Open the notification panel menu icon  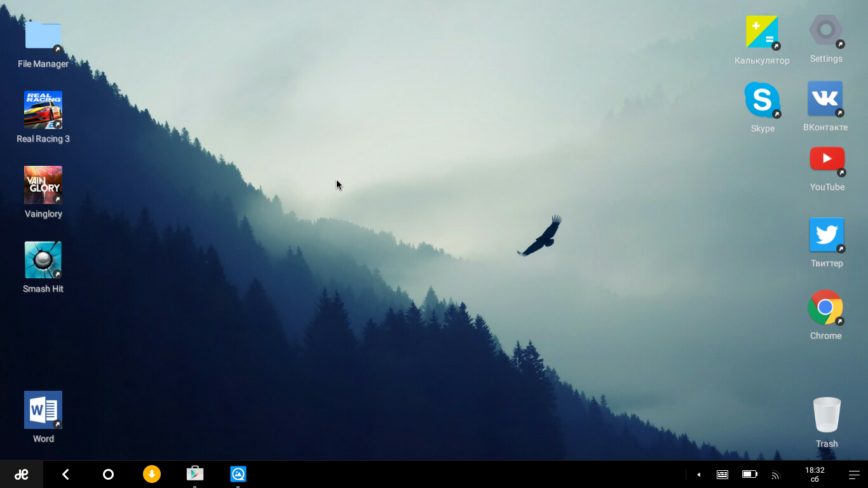[x=854, y=475]
